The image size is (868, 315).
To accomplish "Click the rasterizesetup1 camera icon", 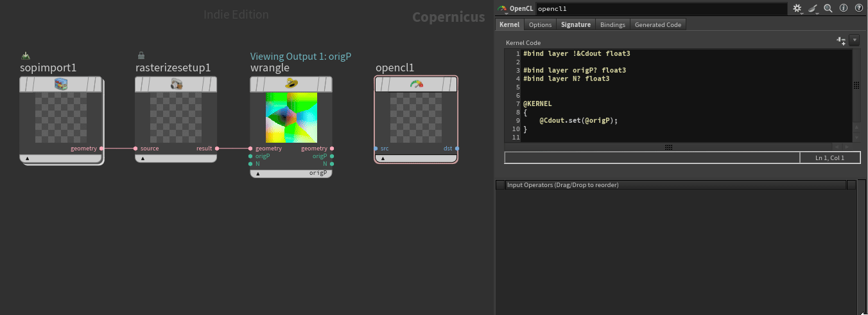I will (177, 84).
